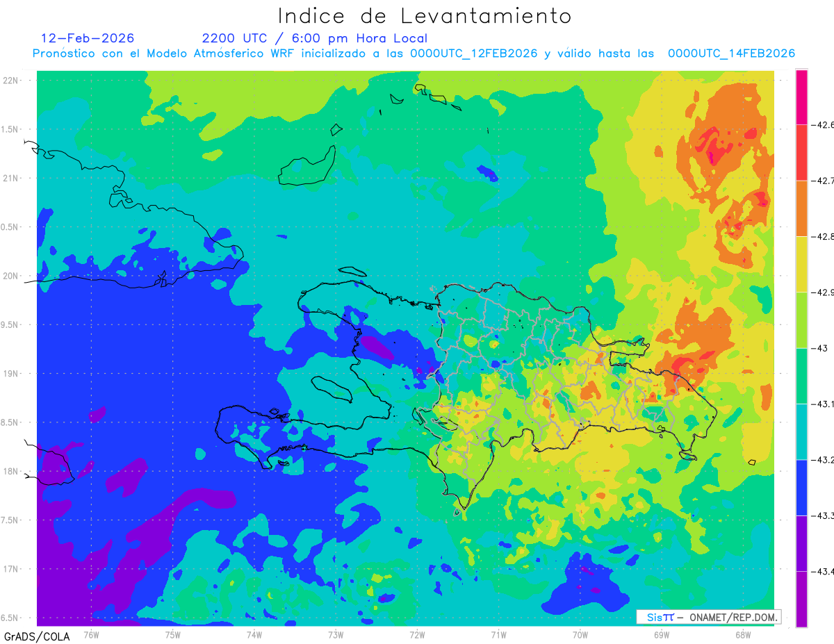The height and width of the screenshot is (644, 834).
Task: Pick the cyan swatch between -43.1 and -43.2
Action: tap(801, 431)
